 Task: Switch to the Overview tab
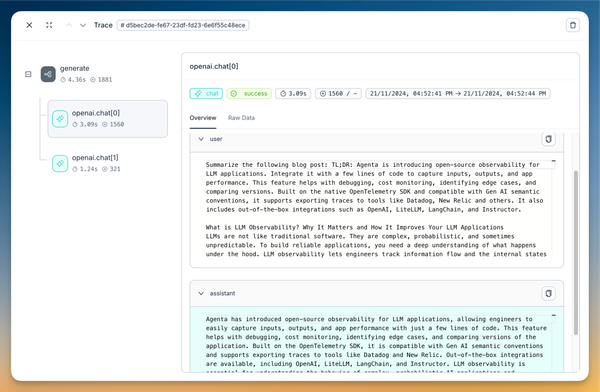[x=203, y=118]
